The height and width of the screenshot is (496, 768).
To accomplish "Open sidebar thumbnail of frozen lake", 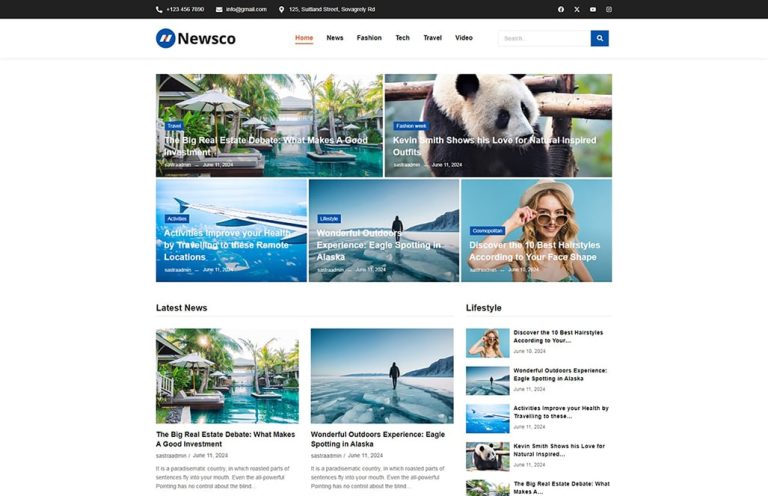I will (487, 380).
